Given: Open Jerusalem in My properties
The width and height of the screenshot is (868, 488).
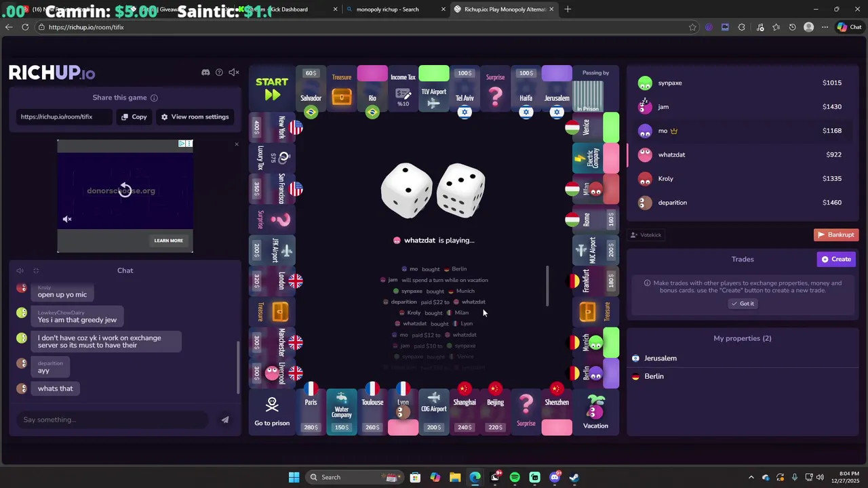Looking at the screenshot, I should pyautogui.click(x=742, y=358).
